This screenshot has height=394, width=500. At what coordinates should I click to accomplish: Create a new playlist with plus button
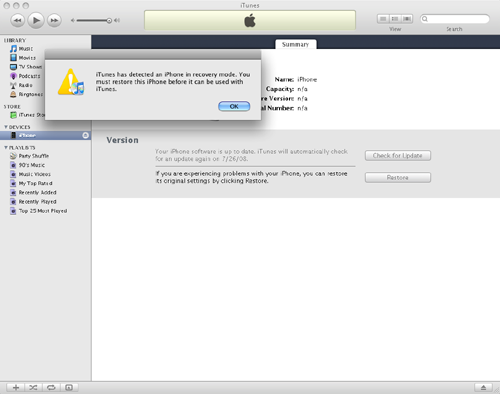click(x=16, y=387)
